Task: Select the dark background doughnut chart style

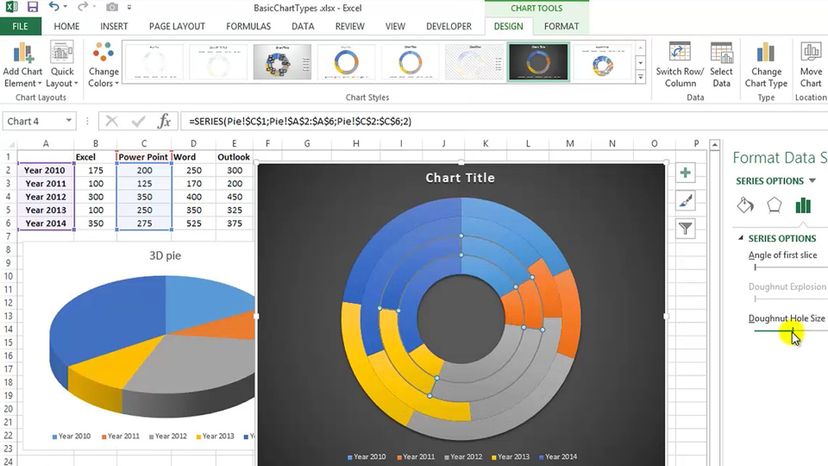Action: [539, 62]
